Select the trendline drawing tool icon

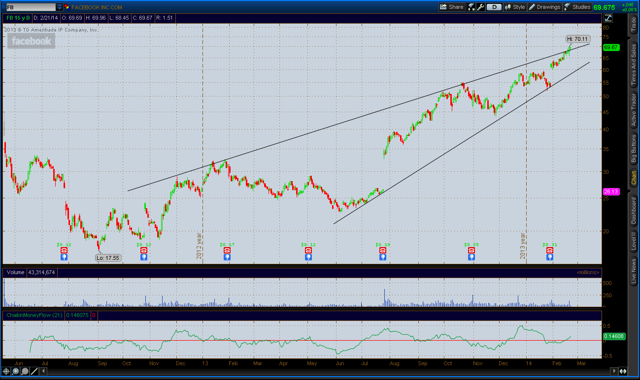click(34, 371)
